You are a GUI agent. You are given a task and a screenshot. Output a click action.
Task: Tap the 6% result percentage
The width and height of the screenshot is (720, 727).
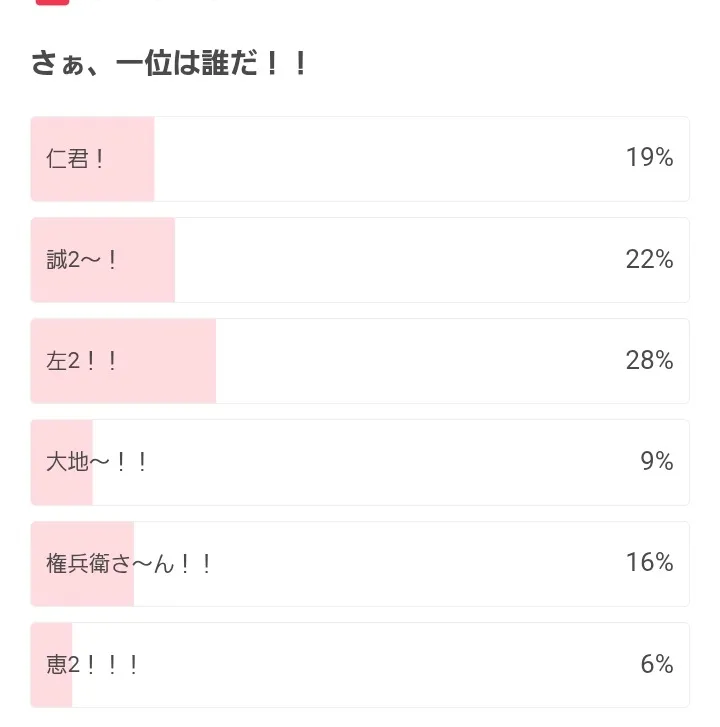pos(656,665)
